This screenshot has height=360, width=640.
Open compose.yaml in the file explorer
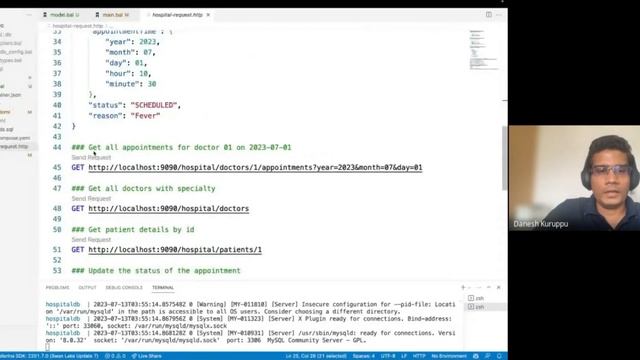point(15,138)
